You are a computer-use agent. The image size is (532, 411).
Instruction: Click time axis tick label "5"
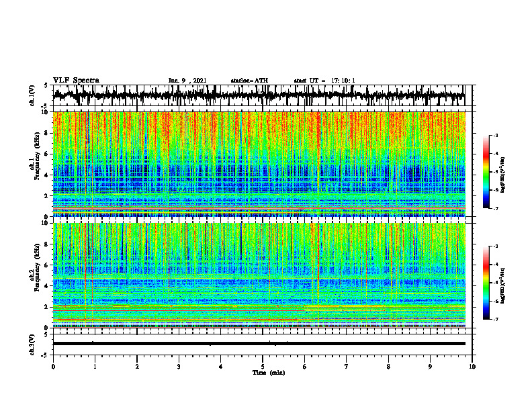(263, 367)
